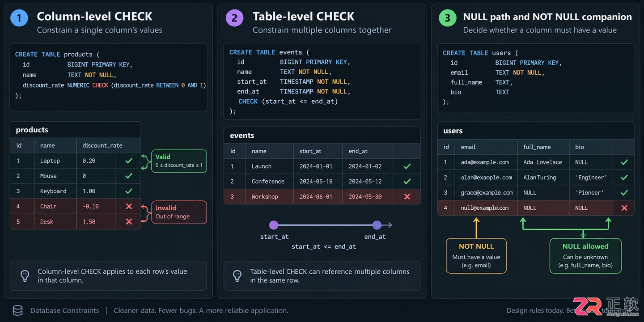Click the users table title

[x=453, y=131]
